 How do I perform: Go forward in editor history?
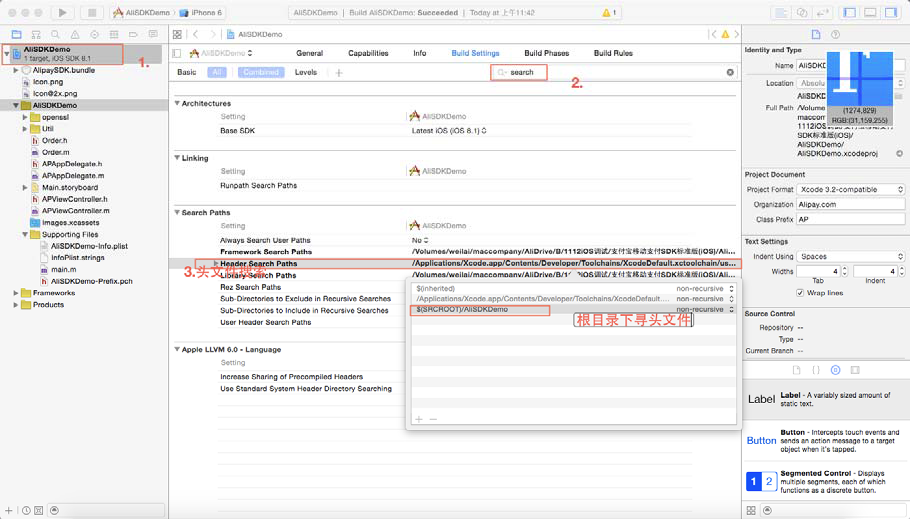coord(213,34)
